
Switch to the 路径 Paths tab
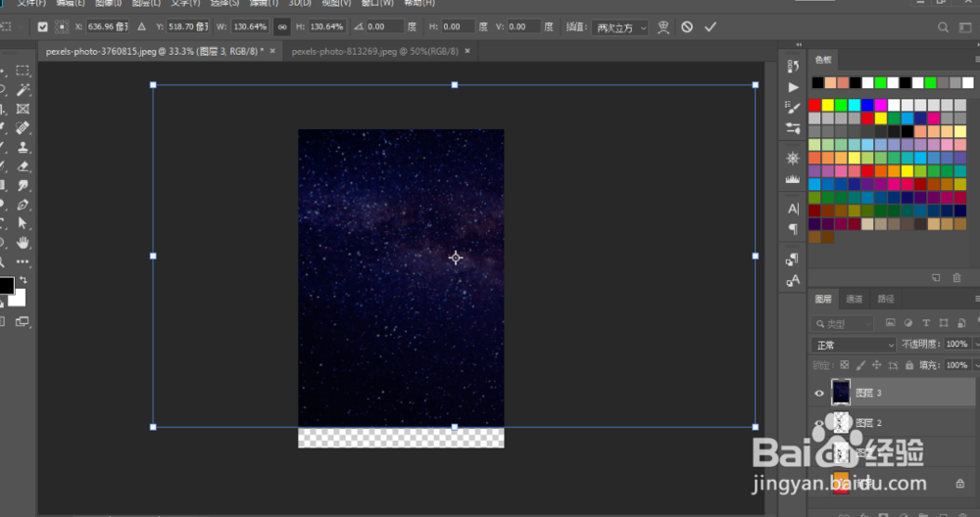(x=886, y=299)
